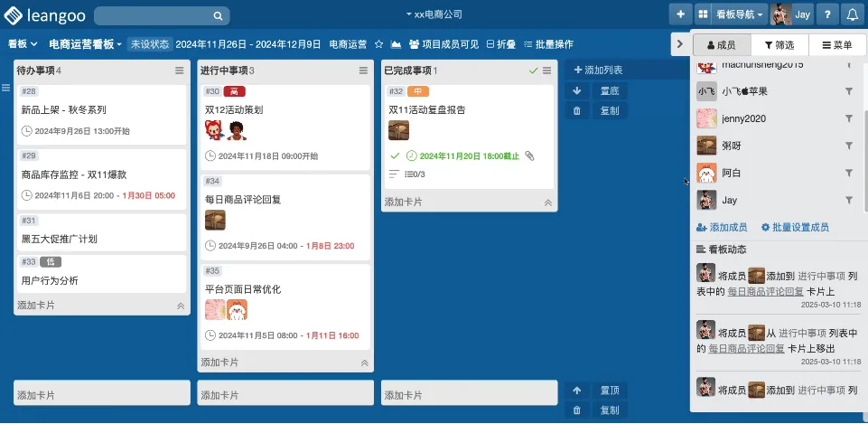Switch to the 成员 tab
The image size is (868, 424).
[722, 45]
